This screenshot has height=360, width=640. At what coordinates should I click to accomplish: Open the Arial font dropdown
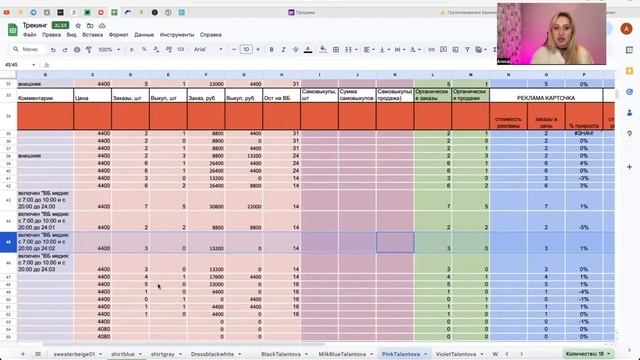click(x=208, y=49)
